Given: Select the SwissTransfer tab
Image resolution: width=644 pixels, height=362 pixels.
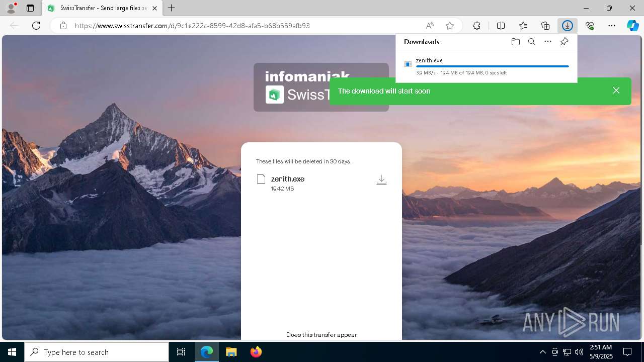Looking at the screenshot, I should (102, 8).
